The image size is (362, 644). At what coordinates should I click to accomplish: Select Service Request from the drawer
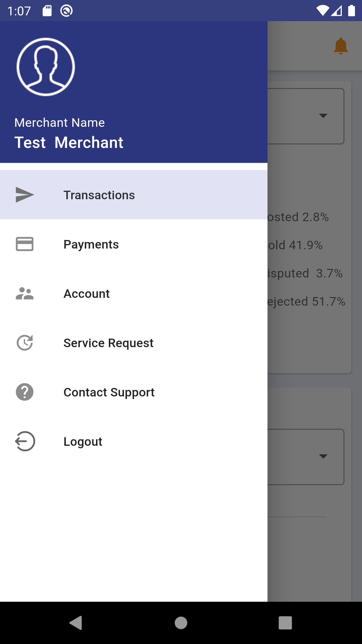(134, 343)
